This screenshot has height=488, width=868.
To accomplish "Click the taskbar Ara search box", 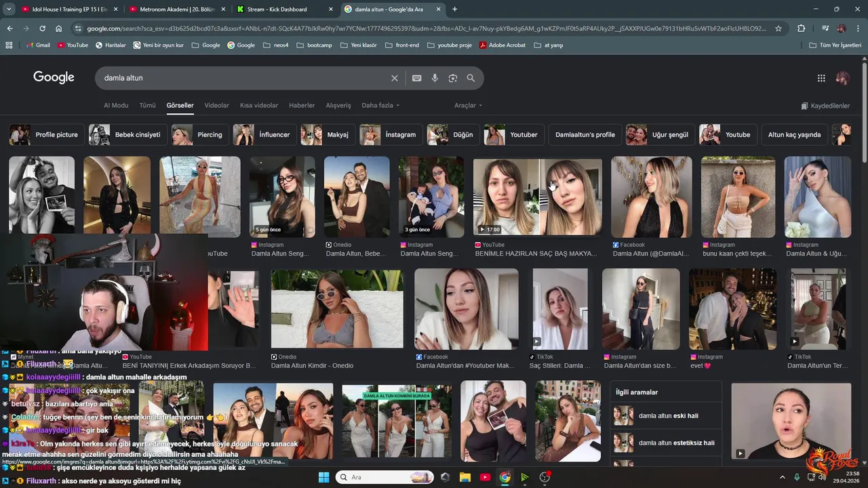I will coord(385,477).
